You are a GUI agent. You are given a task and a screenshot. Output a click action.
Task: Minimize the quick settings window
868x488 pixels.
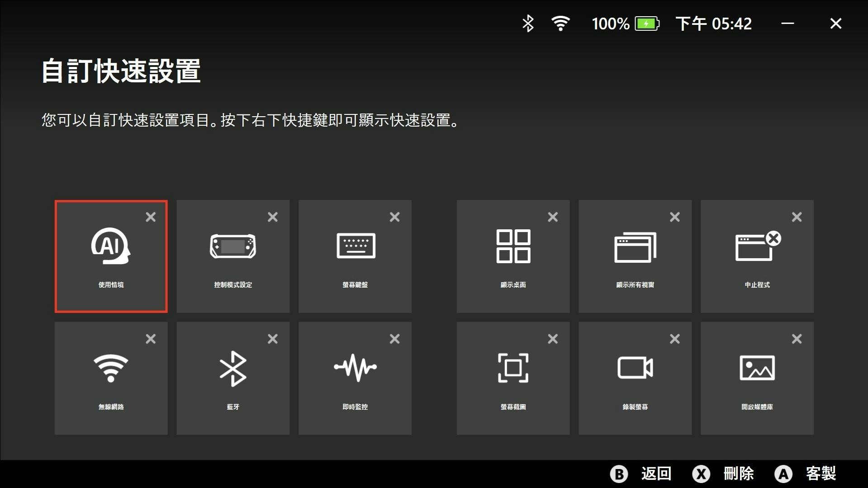point(787,24)
